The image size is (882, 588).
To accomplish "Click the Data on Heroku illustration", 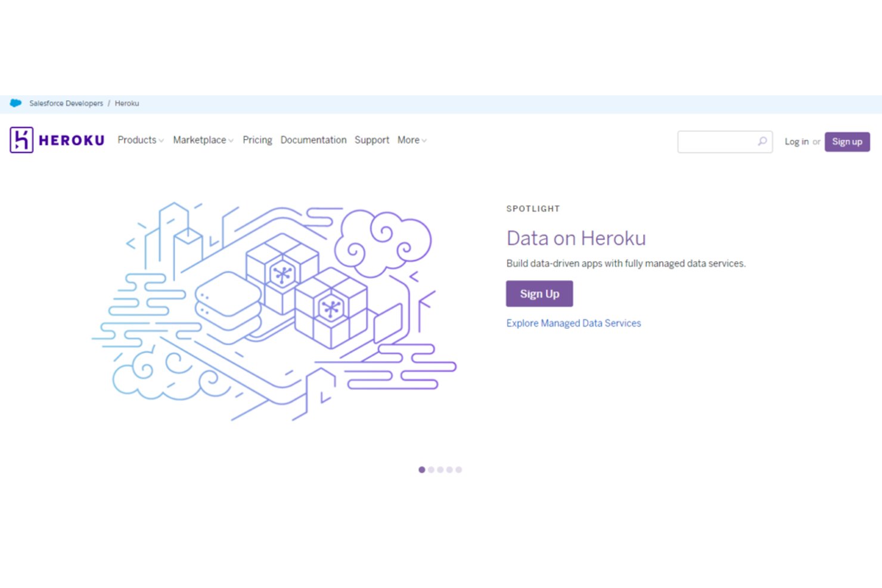I will [x=274, y=312].
